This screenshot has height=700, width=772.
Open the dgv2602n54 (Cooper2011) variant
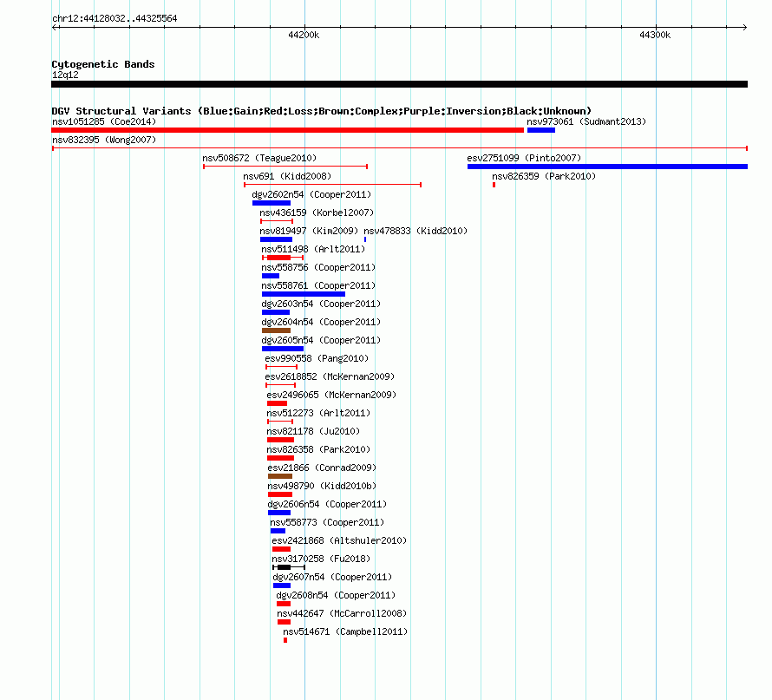point(272,203)
